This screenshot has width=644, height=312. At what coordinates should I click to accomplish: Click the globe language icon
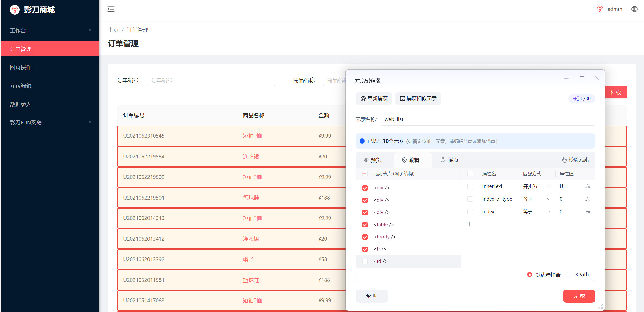click(634, 9)
